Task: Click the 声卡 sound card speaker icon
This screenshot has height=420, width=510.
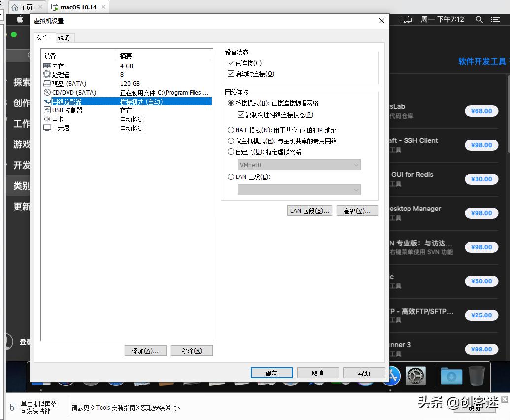Action: pyautogui.click(x=47, y=119)
